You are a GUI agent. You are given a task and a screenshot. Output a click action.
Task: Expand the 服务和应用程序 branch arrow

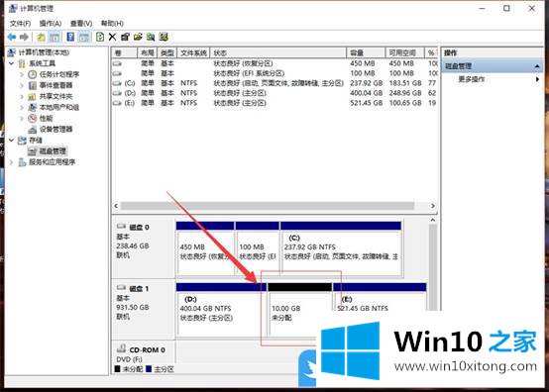[x=11, y=162]
